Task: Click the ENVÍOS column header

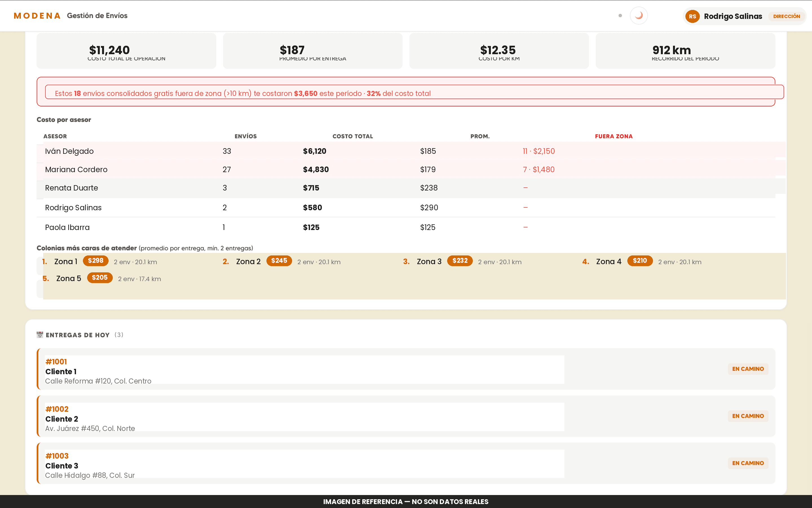Action: point(246,136)
